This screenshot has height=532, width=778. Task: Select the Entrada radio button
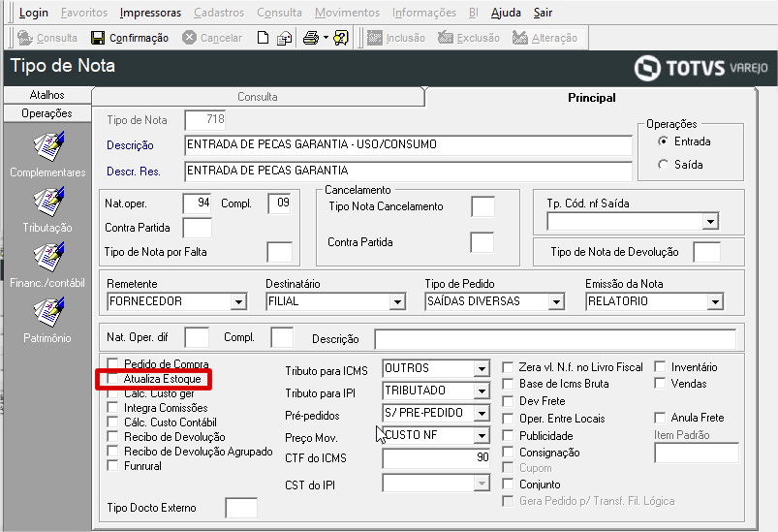point(663,141)
